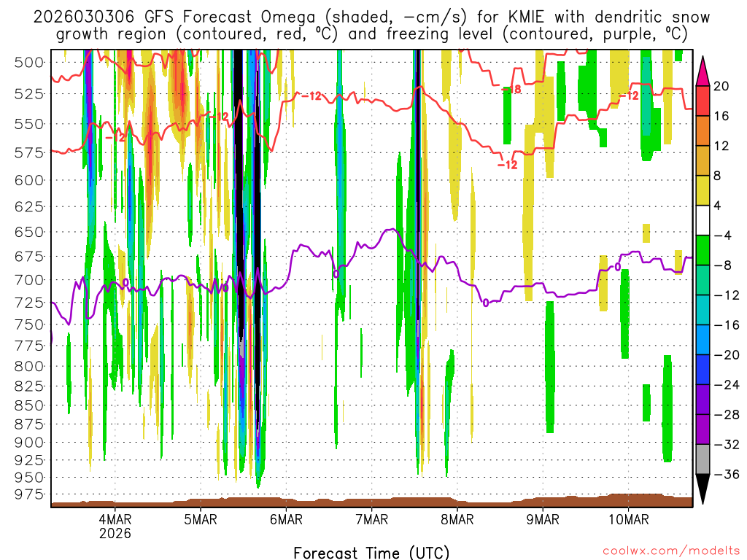
Task: Click the '2026' year label below 4MAR
Action: [115, 533]
